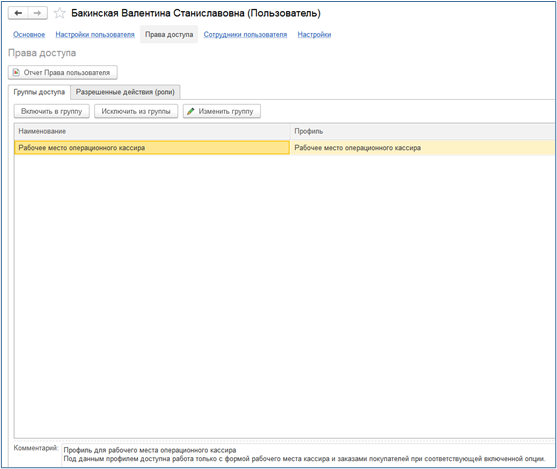Viewport: 557px width, 469px height.
Task: Click the report icon on Отчет Права пользователя
Action: click(x=16, y=72)
